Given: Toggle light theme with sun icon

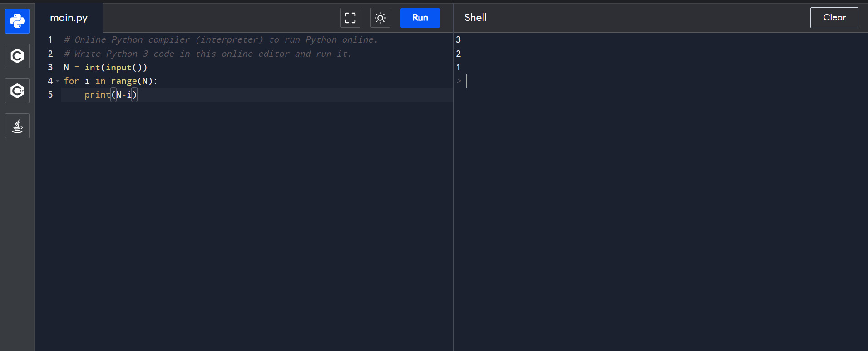Looking at the screenshot, I should [x=380, y=18].
